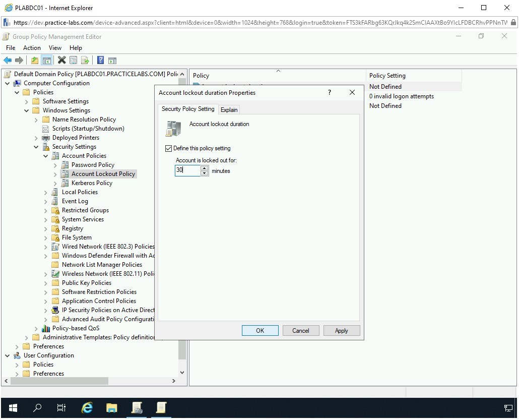Click the Back arrow toolbar icon
This screenshot has width=519, height=420.
click(x=8, y=61)
